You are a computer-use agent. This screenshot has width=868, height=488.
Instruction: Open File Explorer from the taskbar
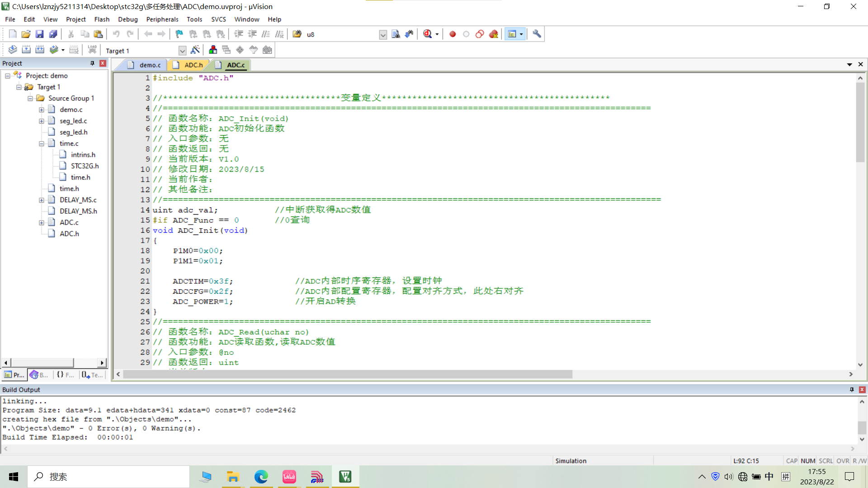[x=233, y=477]
